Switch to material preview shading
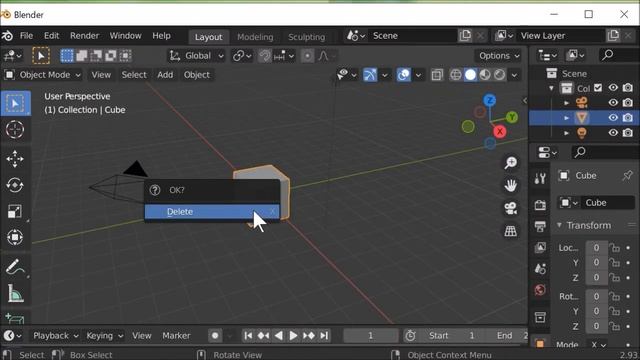Screen dimensions: 640x360 (485, 75)
